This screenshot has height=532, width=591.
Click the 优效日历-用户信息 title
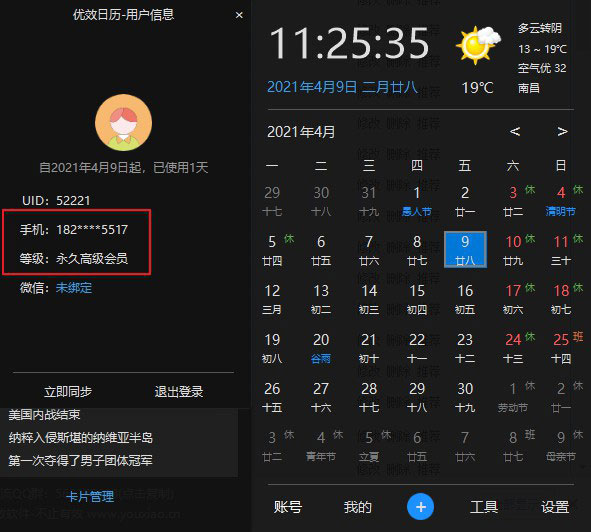[124, 15]
